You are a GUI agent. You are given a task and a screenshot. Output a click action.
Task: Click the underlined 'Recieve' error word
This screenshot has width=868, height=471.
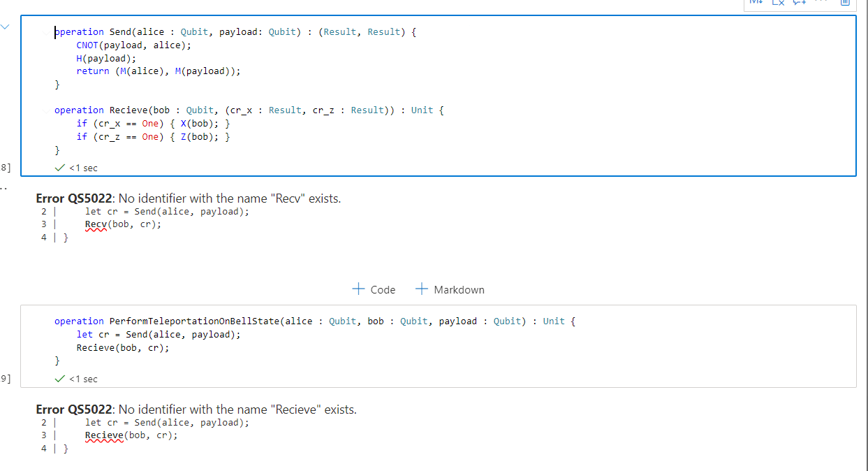tap(104, 435)
